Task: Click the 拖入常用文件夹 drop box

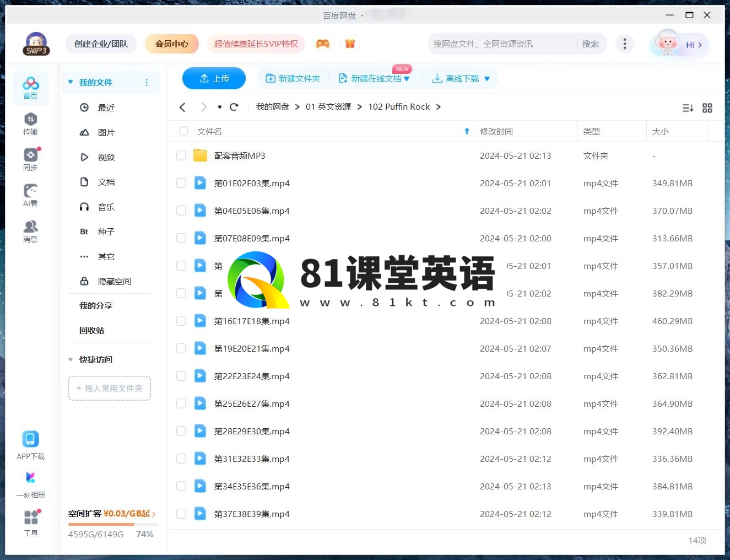Action: click(110, 389)
